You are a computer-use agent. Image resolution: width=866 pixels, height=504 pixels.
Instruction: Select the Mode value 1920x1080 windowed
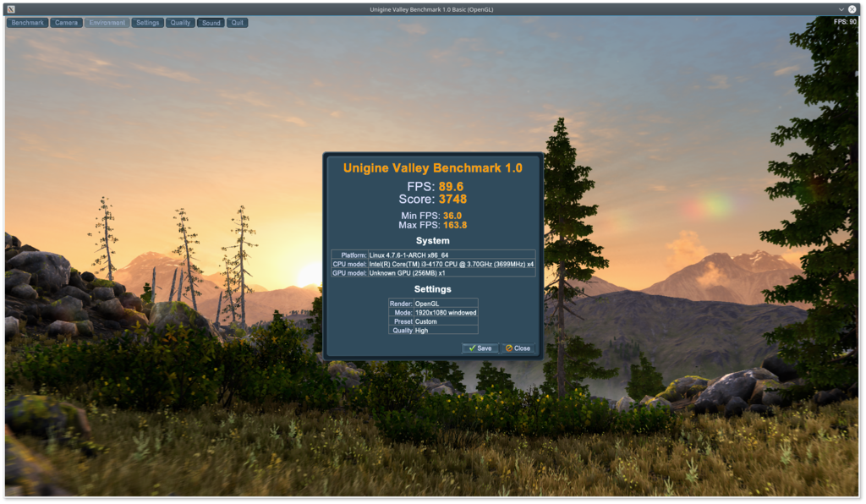pyautogui.click(x=446, y=313)
